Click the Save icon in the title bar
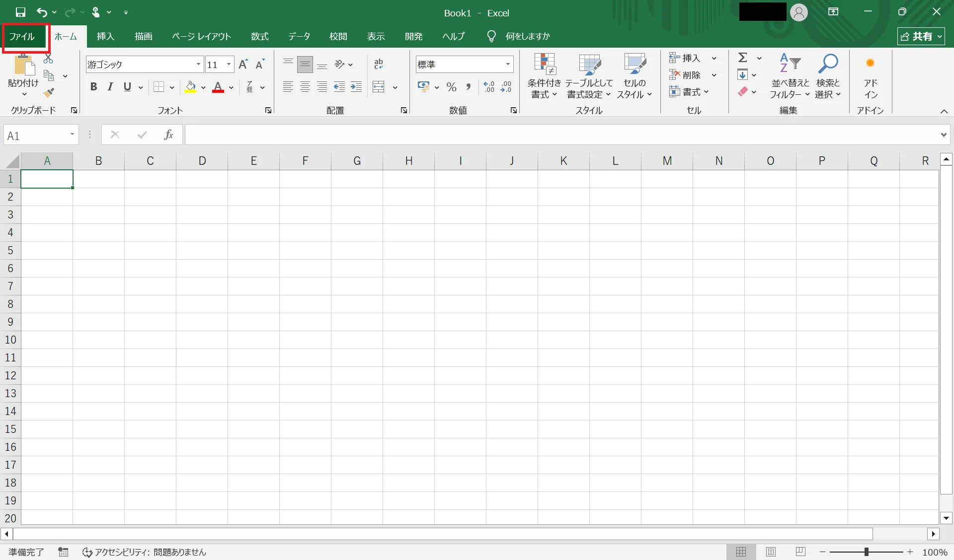 point(20,12)
